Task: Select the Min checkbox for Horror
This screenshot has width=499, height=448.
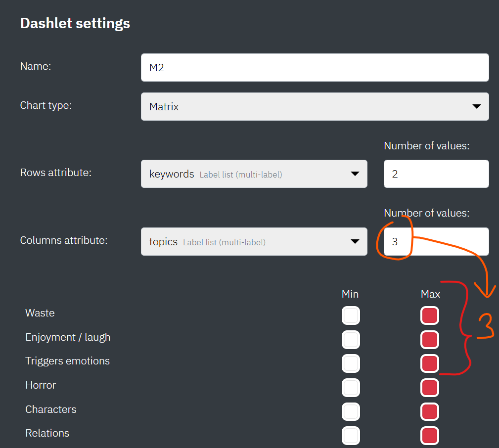Action: (351, 388)
